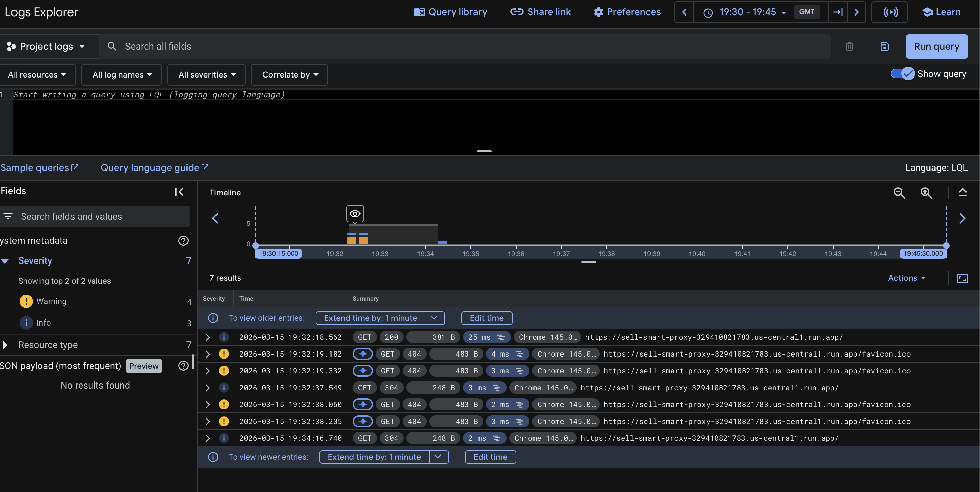Zoom out the timeline

click(899, 193)
